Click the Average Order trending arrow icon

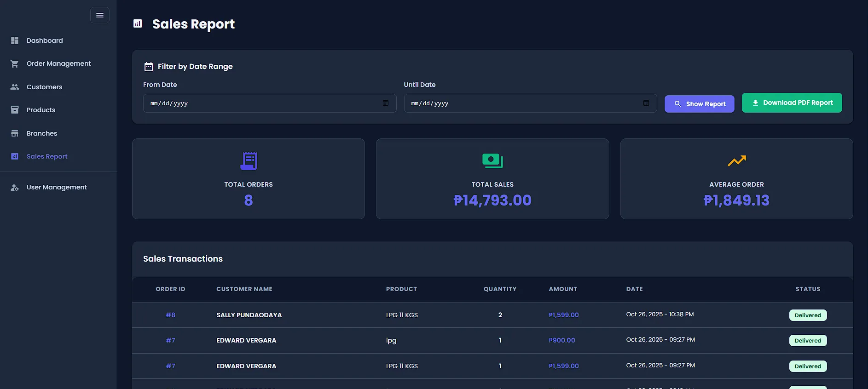(x=737, y=161)
